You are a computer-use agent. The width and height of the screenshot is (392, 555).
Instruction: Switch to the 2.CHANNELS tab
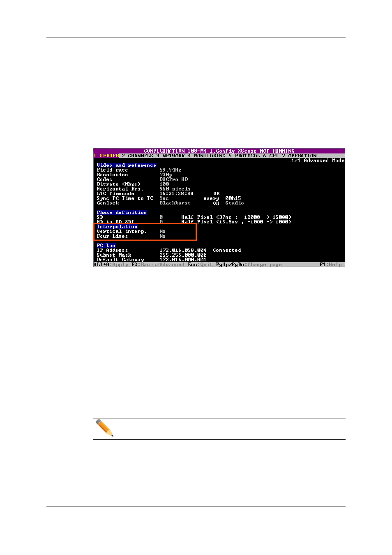(137, 156)
